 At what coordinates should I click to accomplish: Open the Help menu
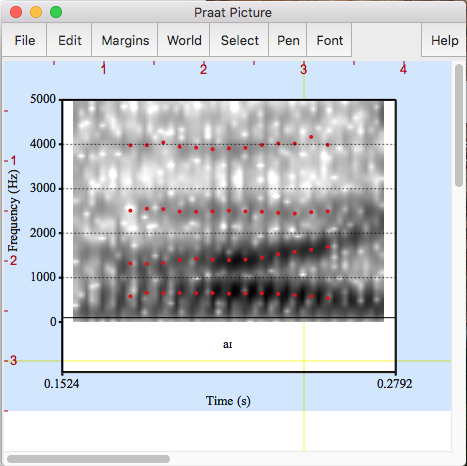[444, 40]
